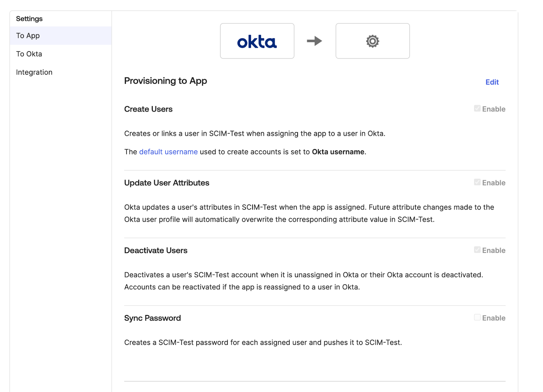Enable the Update User Attributes checkbox

click(477, 182)
